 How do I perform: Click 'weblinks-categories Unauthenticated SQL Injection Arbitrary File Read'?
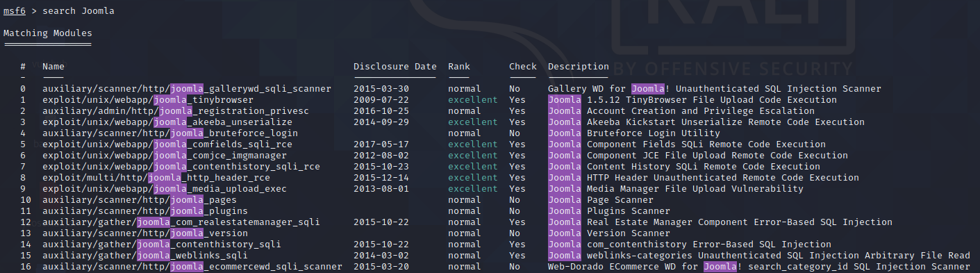pos(779,256)
